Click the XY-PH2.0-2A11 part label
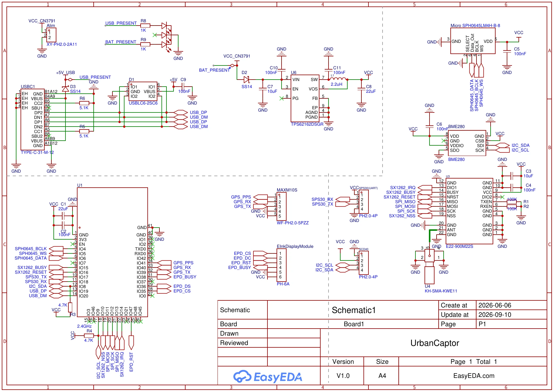 (x=62, y=44)
